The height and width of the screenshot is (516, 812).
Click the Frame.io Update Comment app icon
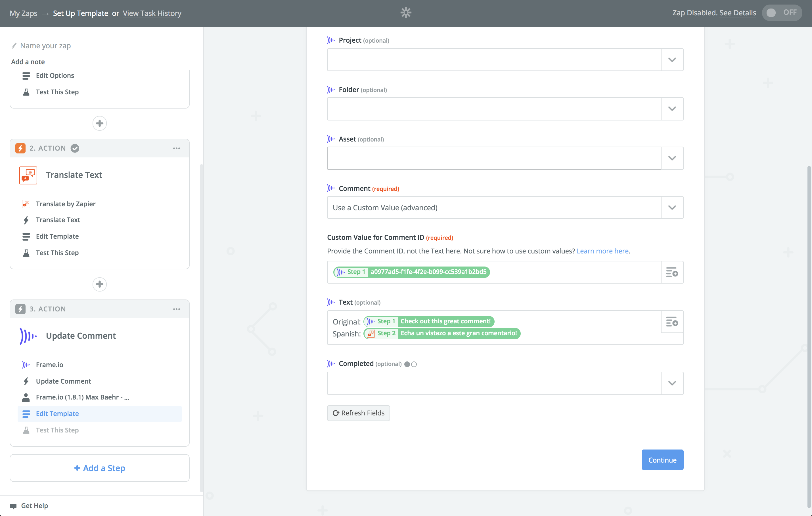[x=28, y=336]
